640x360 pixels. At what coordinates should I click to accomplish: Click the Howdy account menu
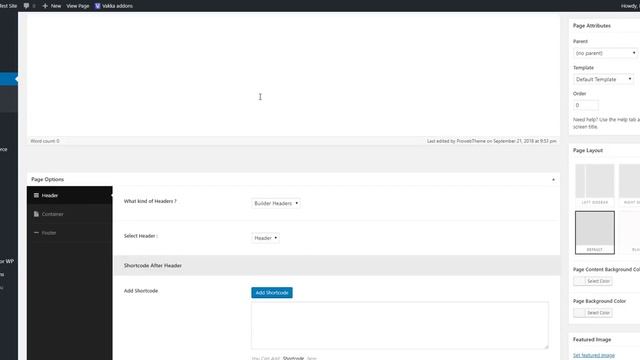(x=630, y=6)
